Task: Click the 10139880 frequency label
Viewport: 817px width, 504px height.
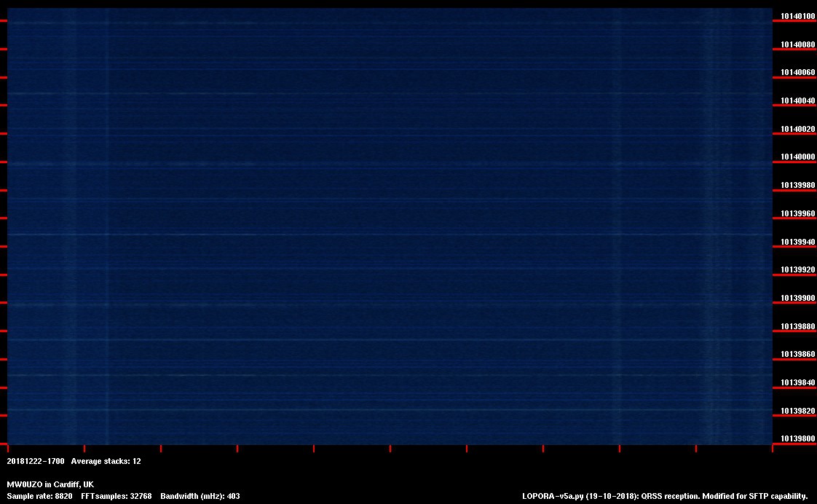Action: click(x=797, y=327)
